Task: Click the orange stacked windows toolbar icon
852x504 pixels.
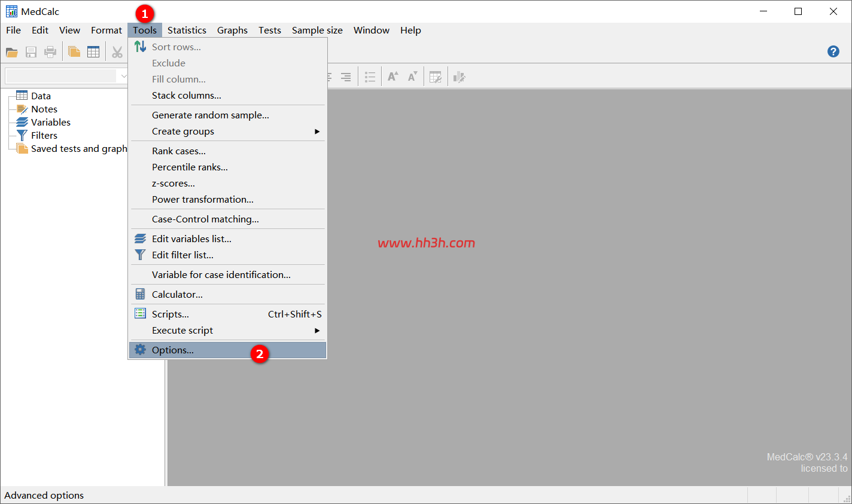Action: 74,52
